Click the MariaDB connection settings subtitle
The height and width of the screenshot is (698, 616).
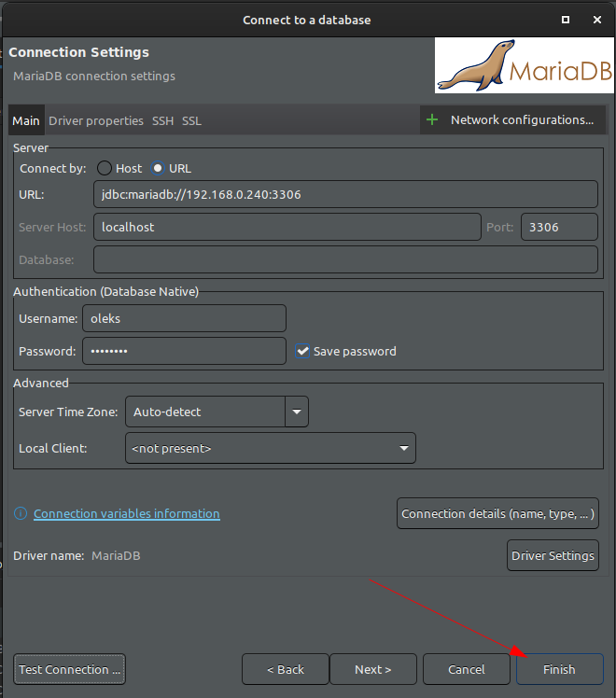pos(94,77)
